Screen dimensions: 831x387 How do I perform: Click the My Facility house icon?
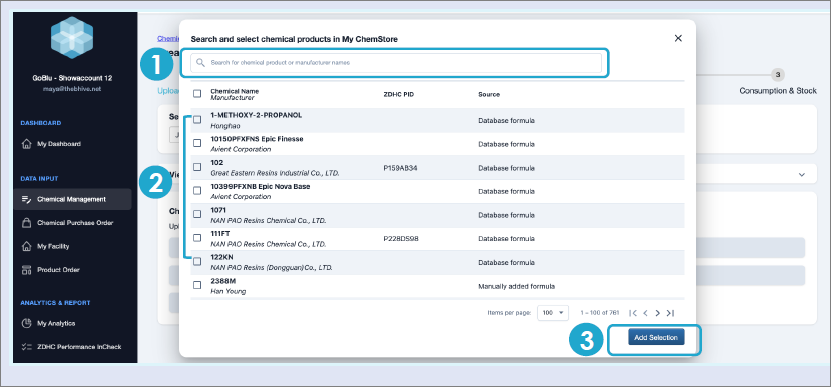pos(26,246)
